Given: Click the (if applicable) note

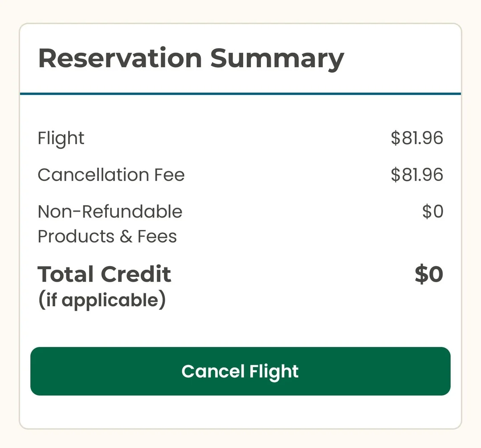Looking at the screenshot, I should 102,300.
